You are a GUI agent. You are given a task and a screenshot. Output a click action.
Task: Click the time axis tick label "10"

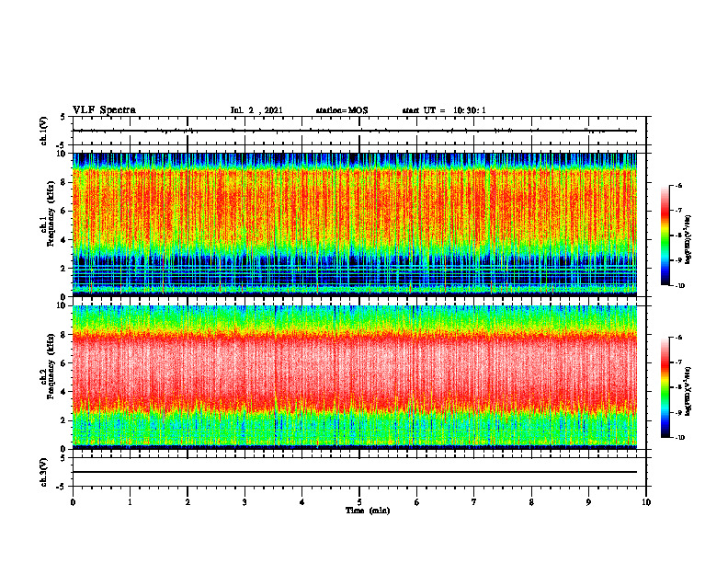point(646,502)
